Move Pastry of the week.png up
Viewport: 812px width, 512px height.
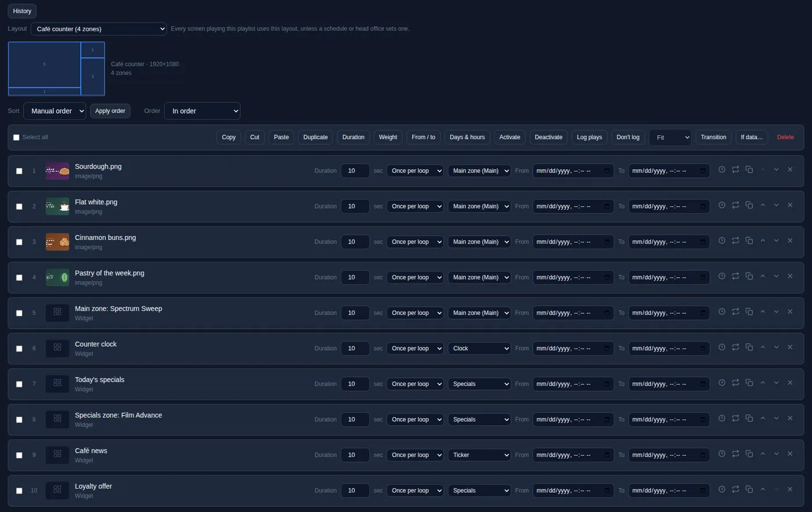763,276
